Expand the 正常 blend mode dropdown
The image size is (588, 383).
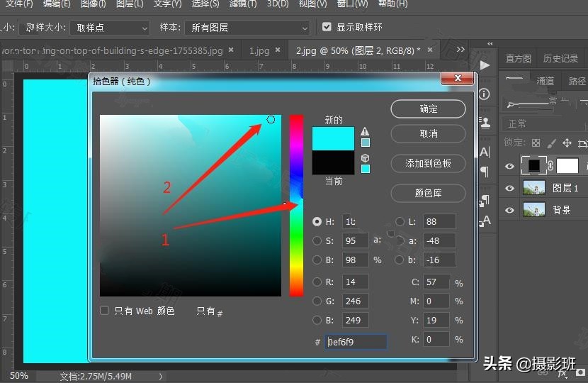(x=542, y=123)
